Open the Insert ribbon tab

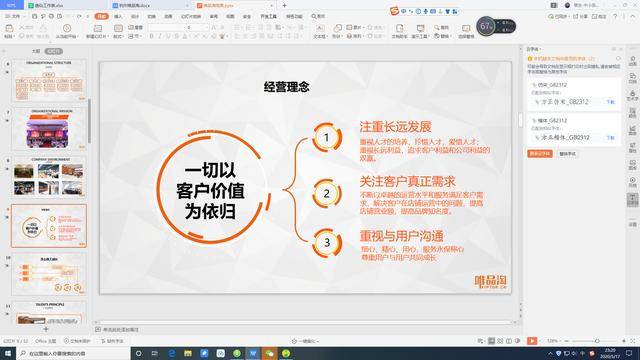tap(118, 16)
